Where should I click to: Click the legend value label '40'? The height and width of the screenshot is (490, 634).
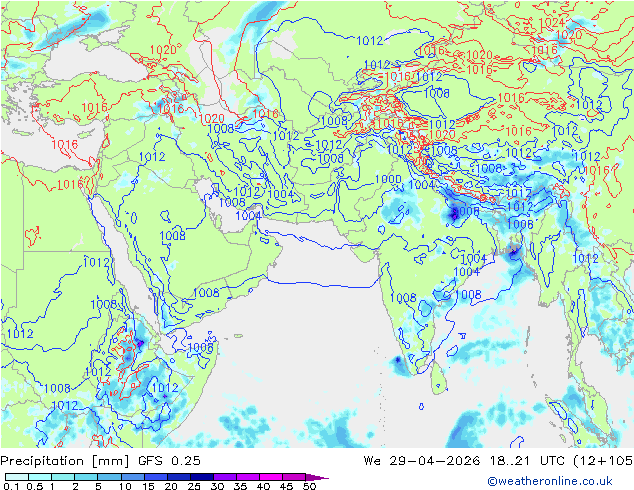click(x=263, y=486)
